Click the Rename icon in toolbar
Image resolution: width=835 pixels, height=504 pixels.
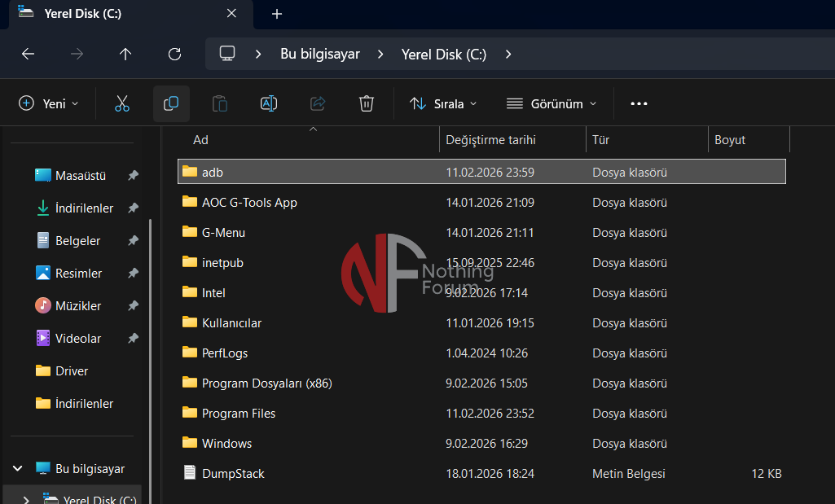[269, 103]
